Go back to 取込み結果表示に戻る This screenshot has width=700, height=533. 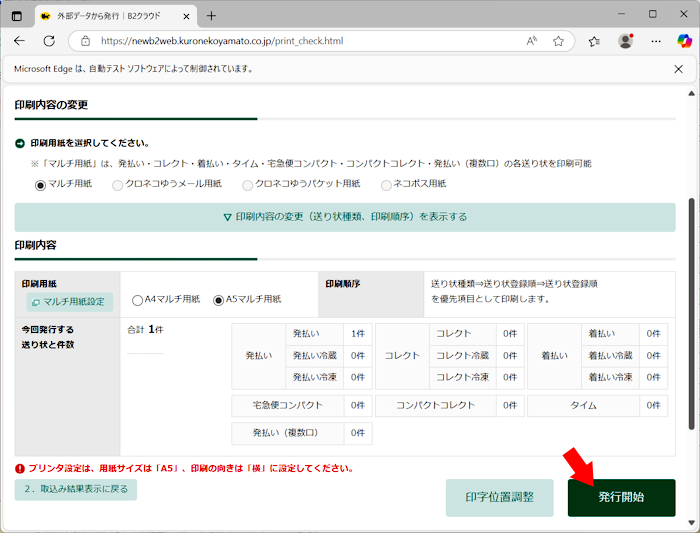[75, 489]
